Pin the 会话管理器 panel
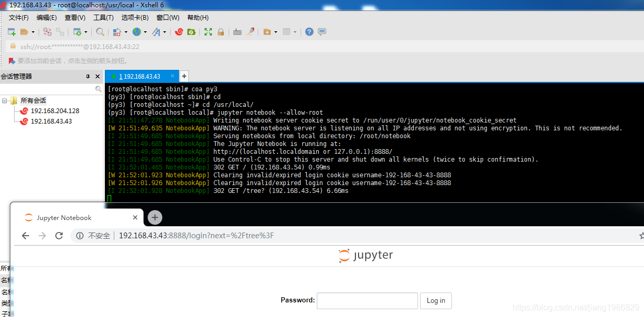 click(88, 77)
